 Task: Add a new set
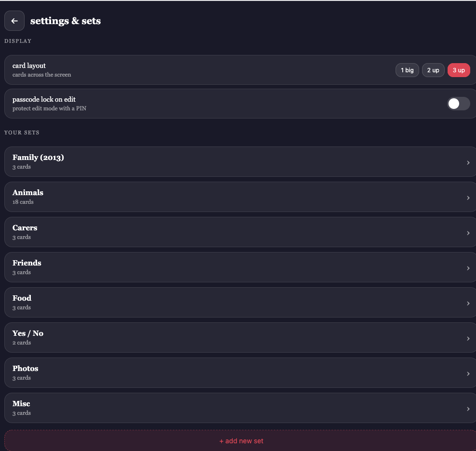tap(241, 441)
